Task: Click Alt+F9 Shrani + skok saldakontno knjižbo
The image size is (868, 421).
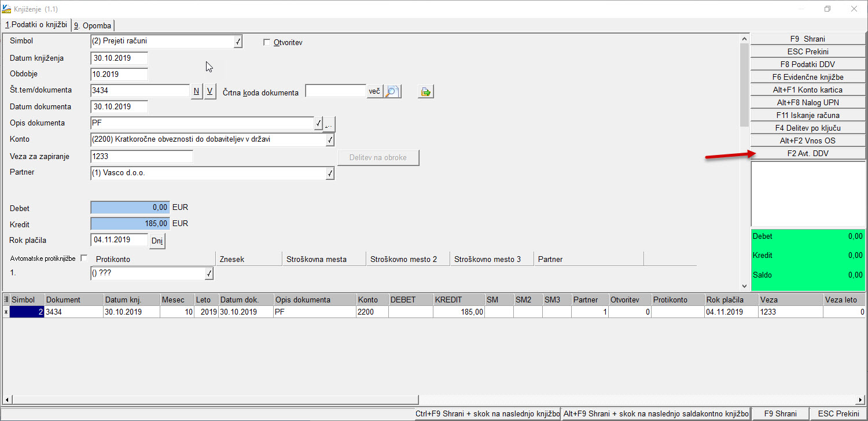Action: point(656,414)
